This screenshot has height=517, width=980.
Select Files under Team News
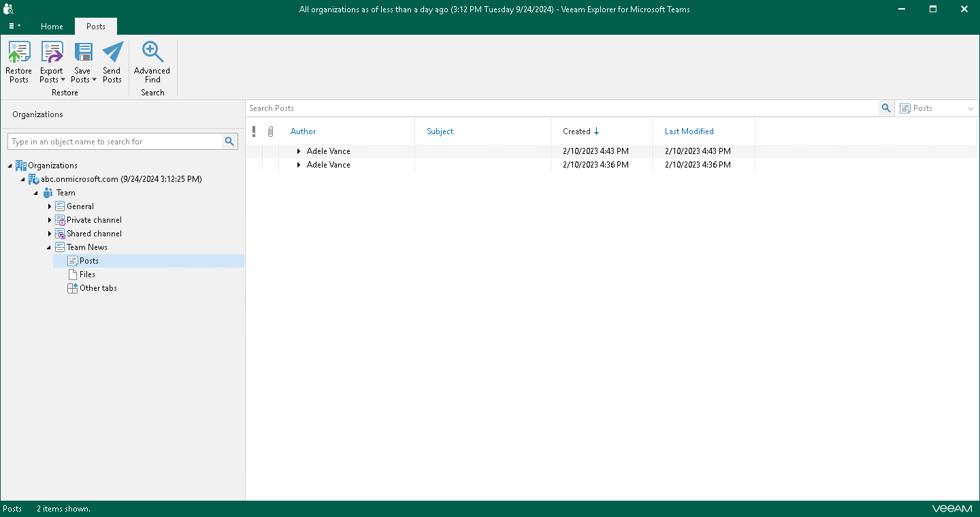coord(87,275)
